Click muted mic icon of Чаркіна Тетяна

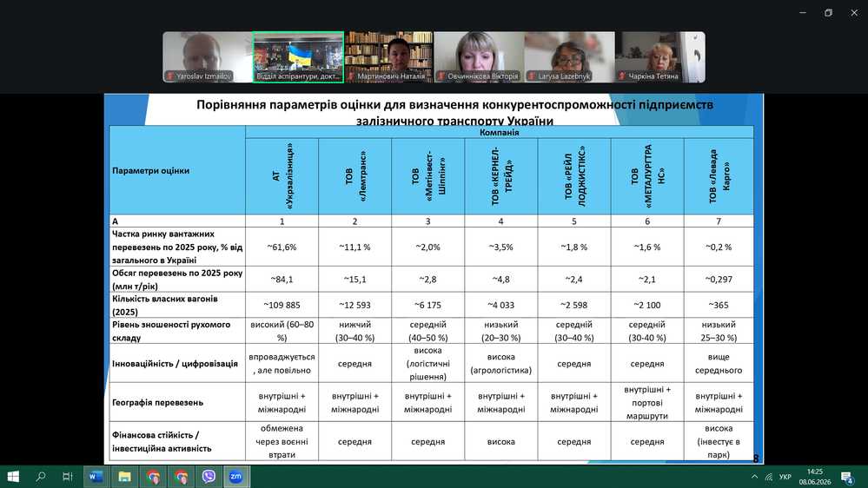(622, 76)
